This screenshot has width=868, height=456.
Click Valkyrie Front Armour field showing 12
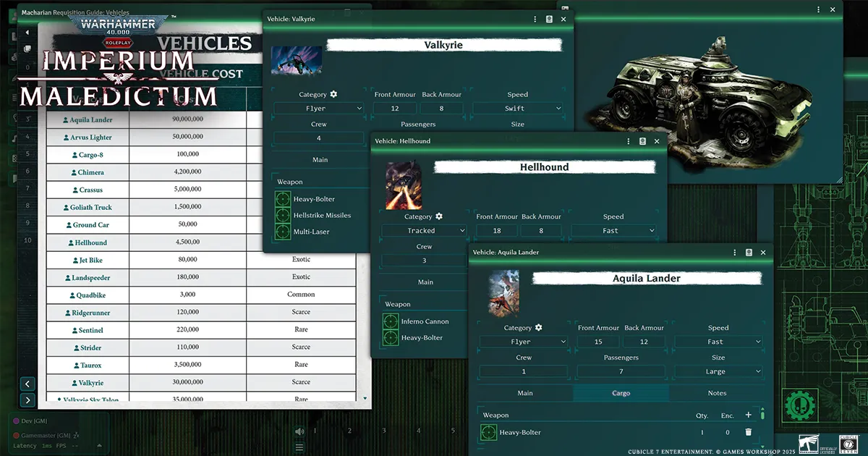pos(394,109)
